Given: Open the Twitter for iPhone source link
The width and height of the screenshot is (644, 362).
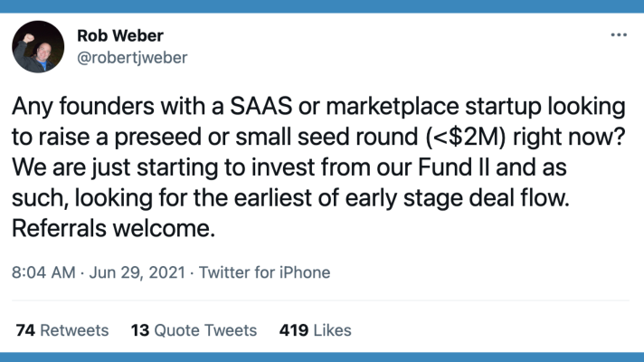Looking at the screenshot, I should 264,272.
